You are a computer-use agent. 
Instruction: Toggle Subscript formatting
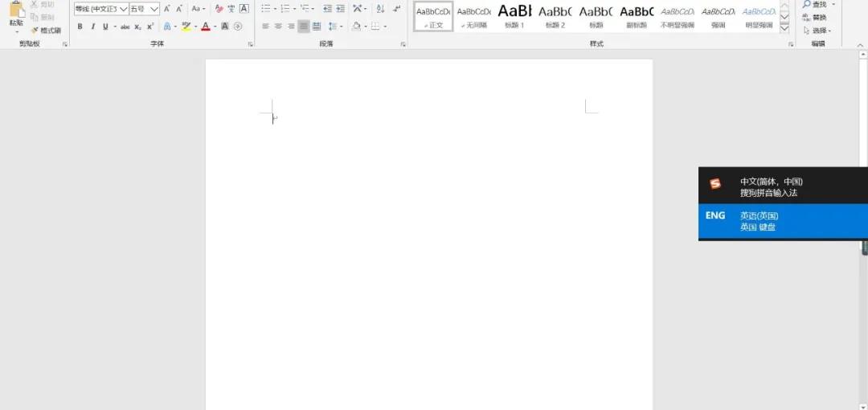click(138, 27)
